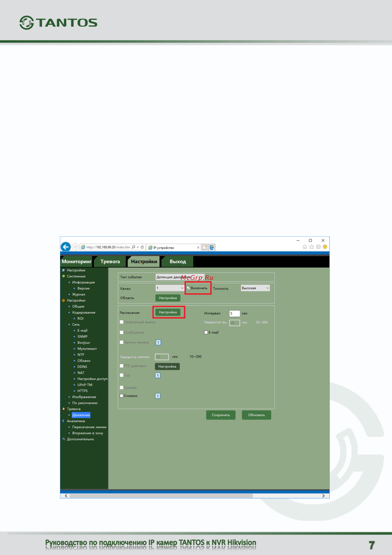This screenshot has height=555, width=392.
Task: Click the Задержка записи input field
Action: click(162, 357)
